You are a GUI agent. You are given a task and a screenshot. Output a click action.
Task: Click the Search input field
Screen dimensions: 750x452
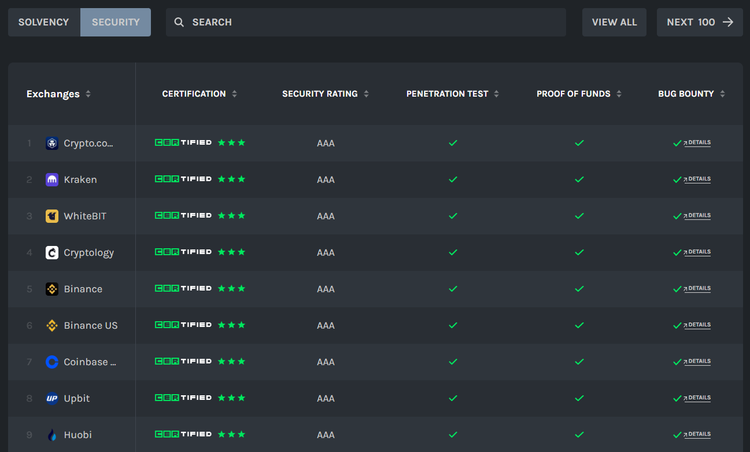[366, 22]
